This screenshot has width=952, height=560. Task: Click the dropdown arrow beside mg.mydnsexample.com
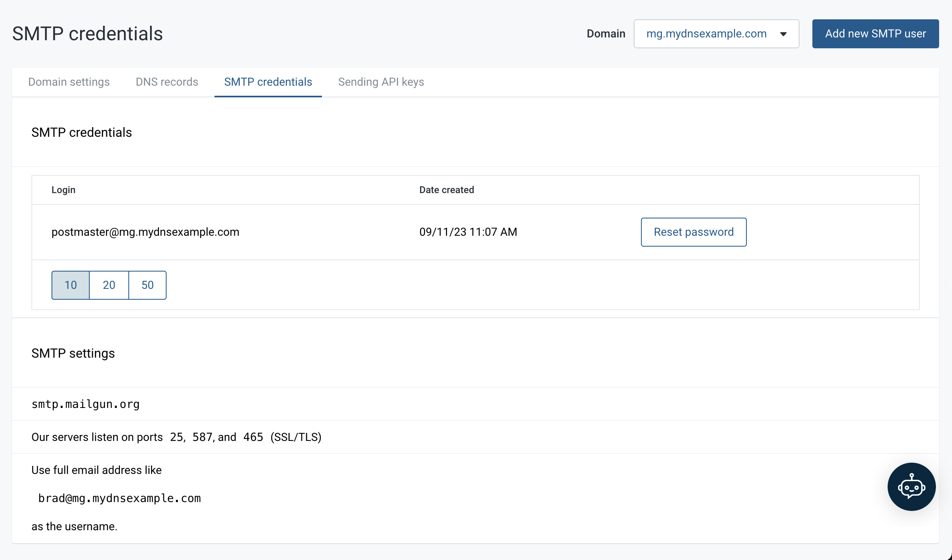(x=783, y=34)
